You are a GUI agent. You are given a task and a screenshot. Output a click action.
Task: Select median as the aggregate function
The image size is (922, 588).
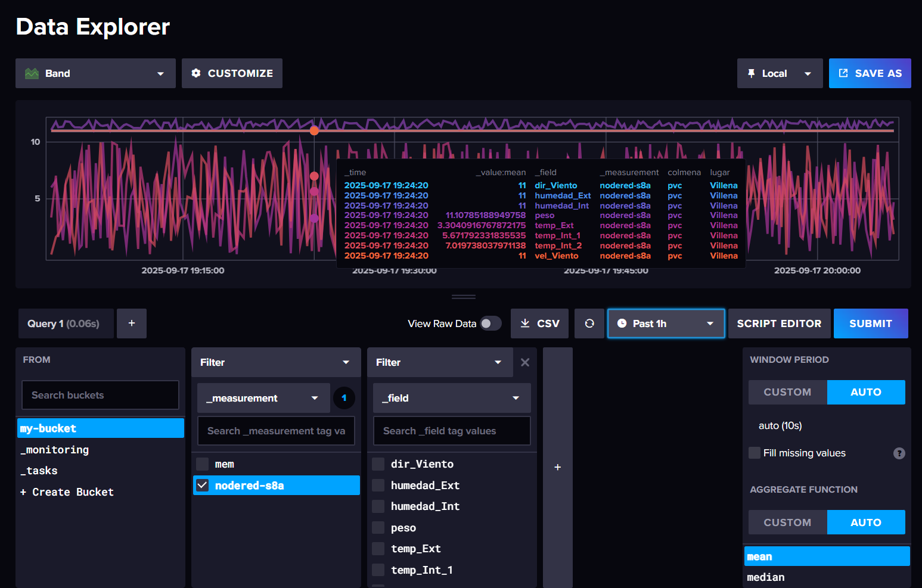point(766,577)
